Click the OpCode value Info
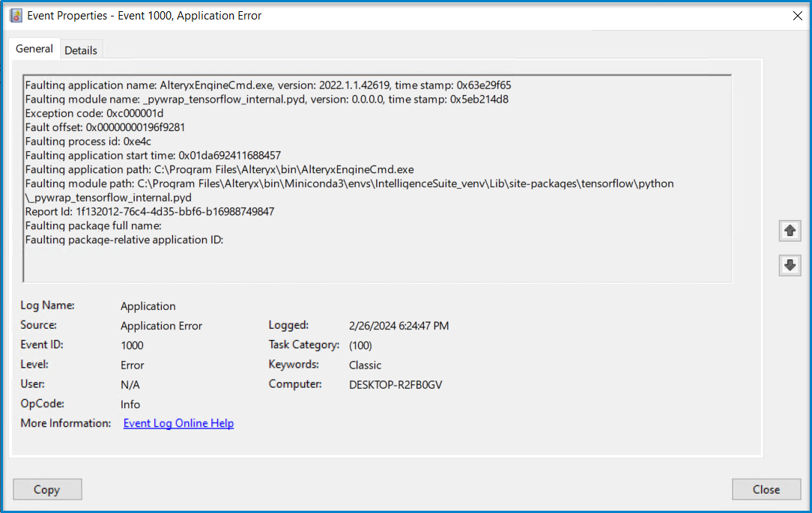 coord(130,404)
